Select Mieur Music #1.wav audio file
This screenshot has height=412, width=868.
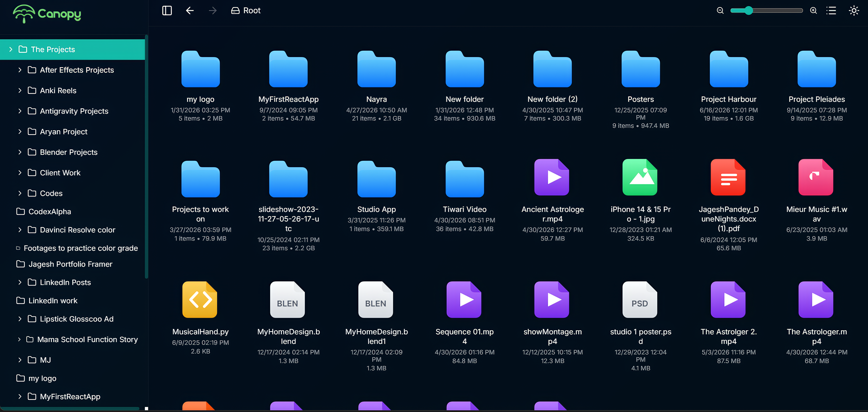click(x=816, y=177)
